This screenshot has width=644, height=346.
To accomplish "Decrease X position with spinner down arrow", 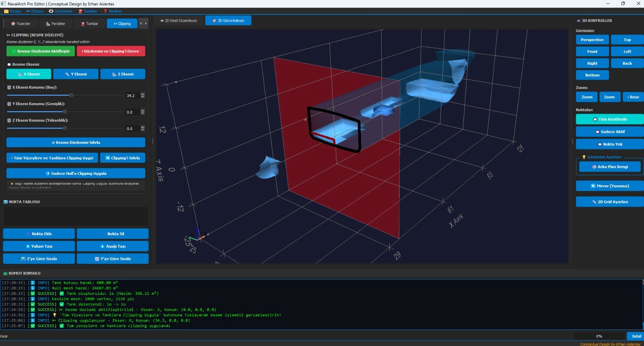I will click(142, 97).
